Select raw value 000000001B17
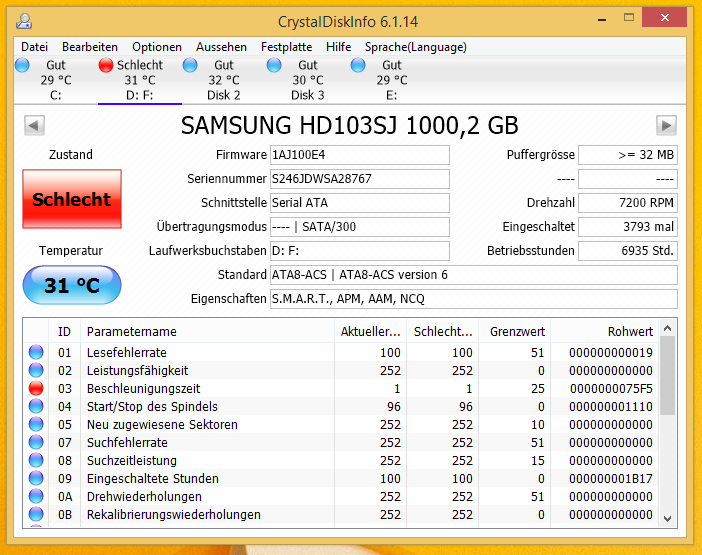This screenshot has height=555, width=702. point(611,478)
